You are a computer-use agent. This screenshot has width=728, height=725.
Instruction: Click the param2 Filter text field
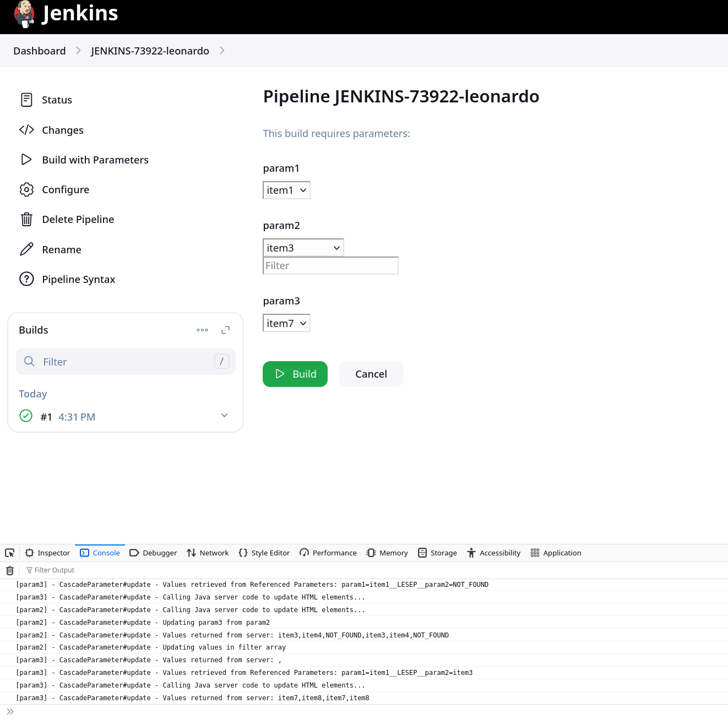tap(330, 266)
